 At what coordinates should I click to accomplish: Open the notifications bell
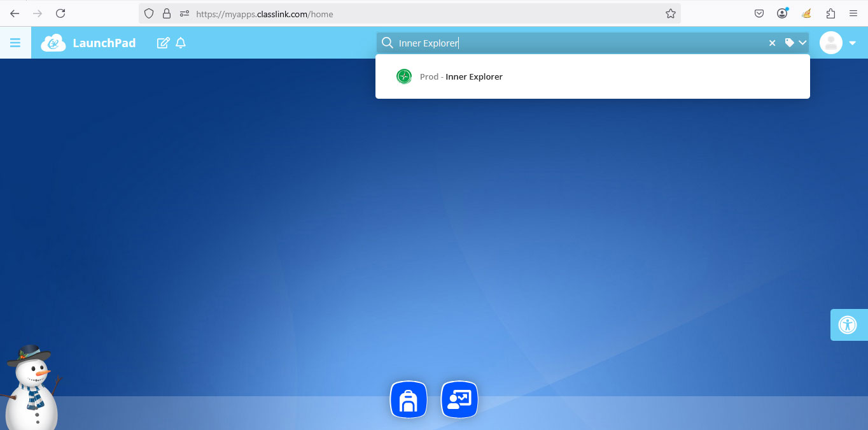pyautogui.click(x=181, y=43)
